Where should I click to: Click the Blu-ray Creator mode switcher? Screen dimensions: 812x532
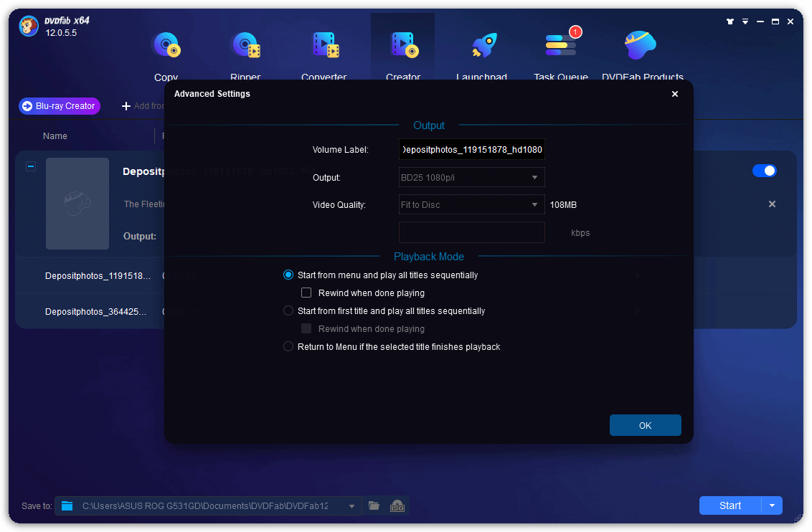click(x=60, y=106)
